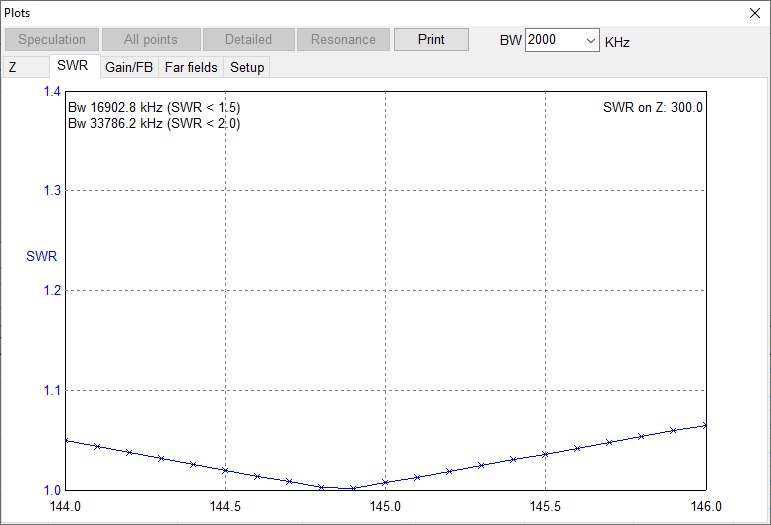Click the 'SWR on Z: 300.0' label
771x525 pixels.
click(653, 107)
